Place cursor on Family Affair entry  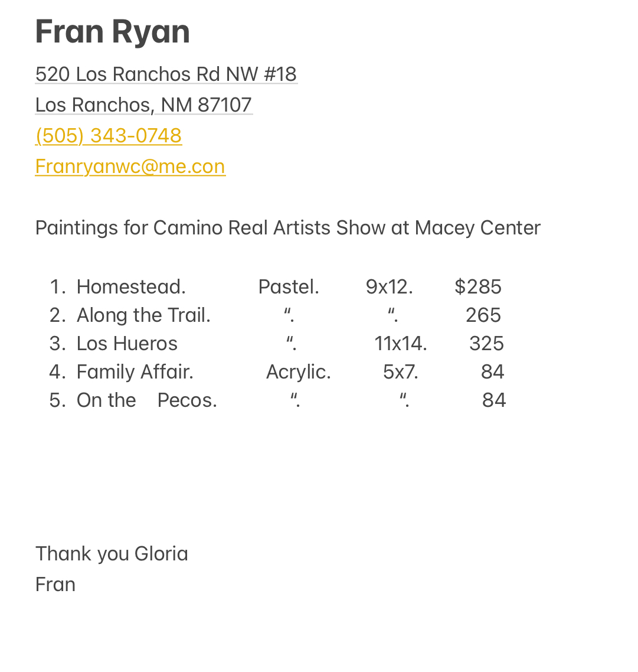pyautogui.click(x=135, y=372)
